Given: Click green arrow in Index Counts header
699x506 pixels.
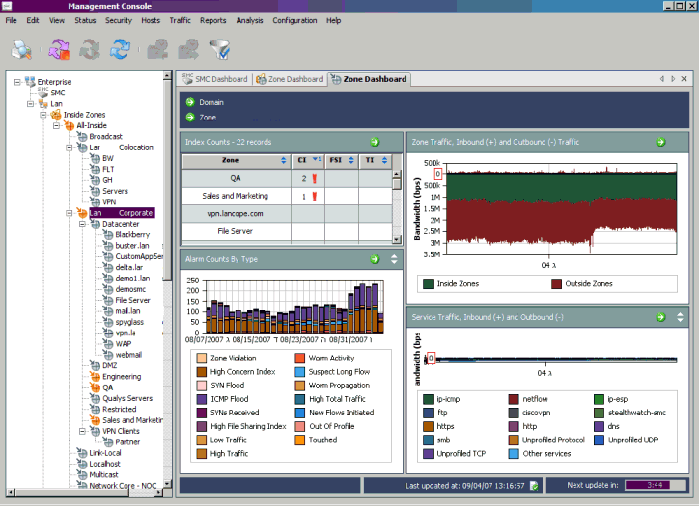Looking at the screenshot, I should click(x=375, y=142).
